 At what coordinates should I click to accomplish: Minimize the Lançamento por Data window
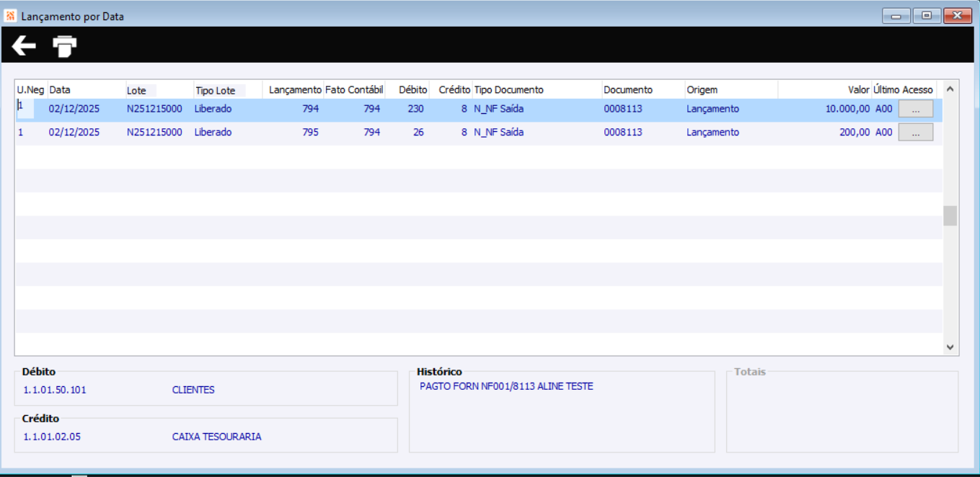click(x=896, y=16)
